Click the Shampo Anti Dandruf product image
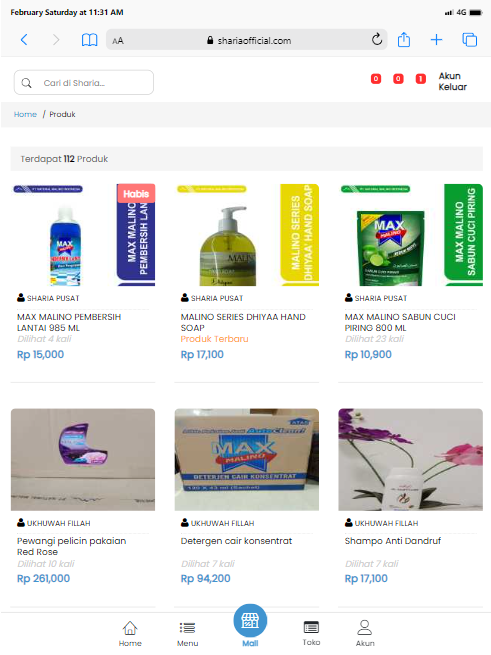491x655 pixels. (410, 460)
